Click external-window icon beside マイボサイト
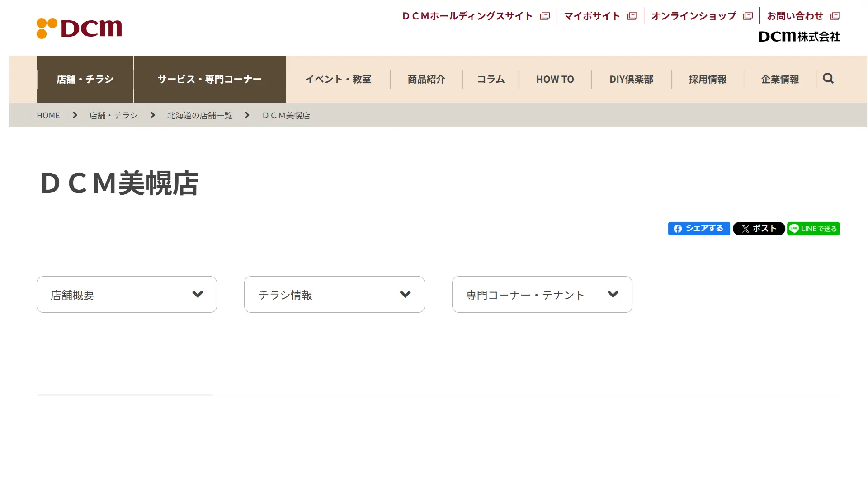This screenshot has height=488, width=868. point(632,16)
